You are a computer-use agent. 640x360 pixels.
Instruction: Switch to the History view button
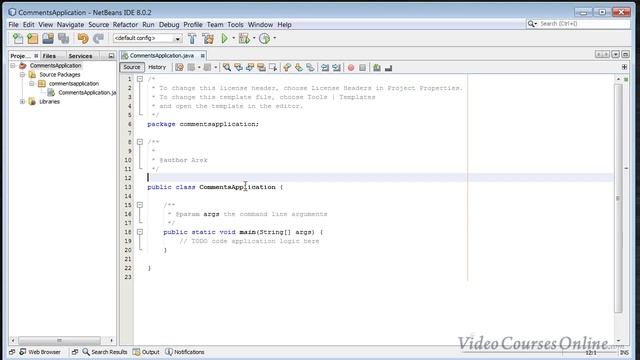157,67
